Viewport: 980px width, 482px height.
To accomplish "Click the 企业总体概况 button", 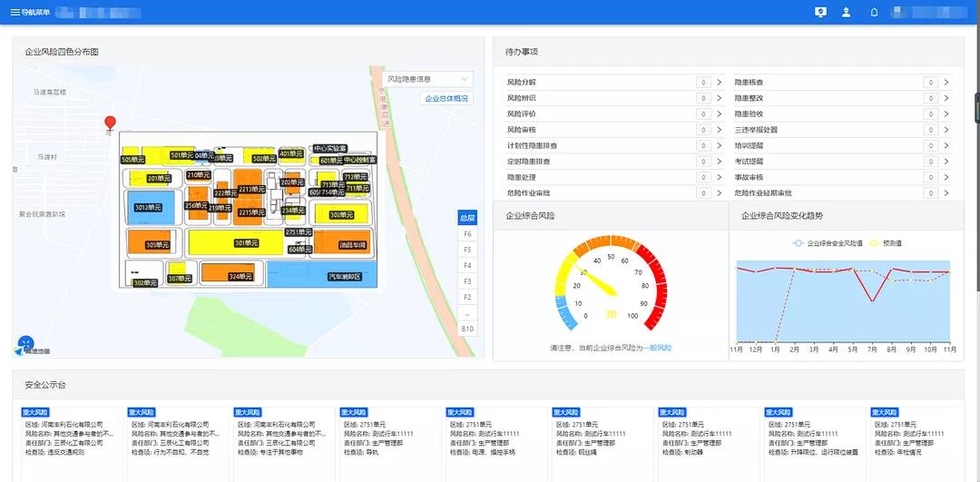I will [x=446, y=99].
